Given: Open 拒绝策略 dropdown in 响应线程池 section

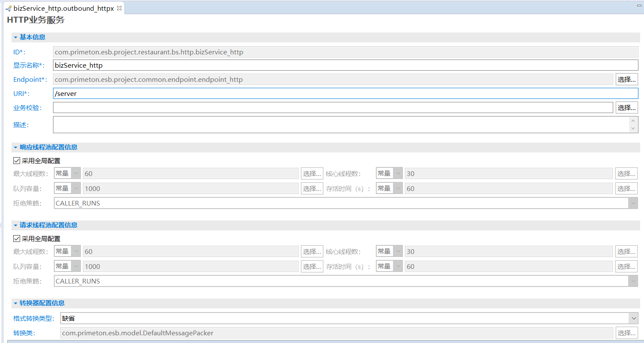Looking at the screenshot, I should click(633, 203).
